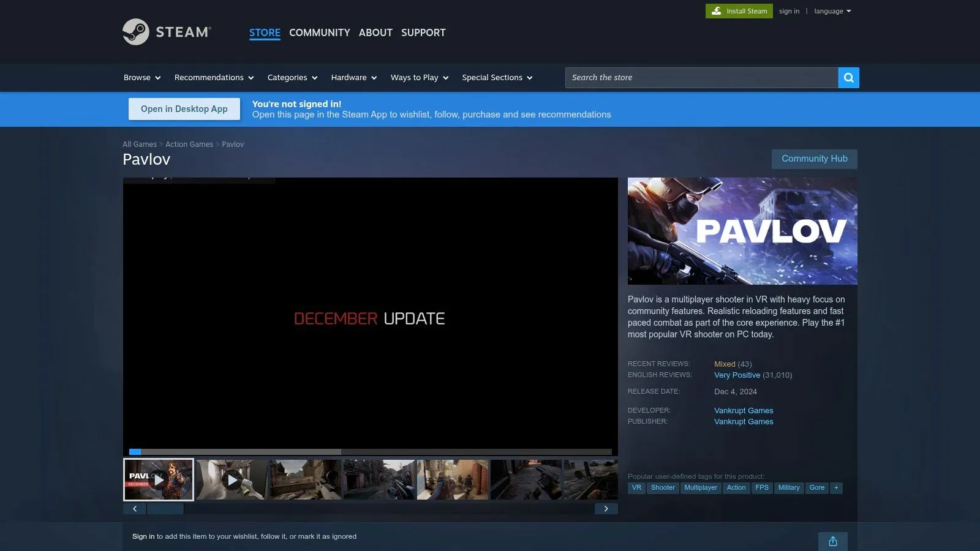This screenshot has height=551, width=980.
Task: Select the Action tag
Action: point(736,488)
